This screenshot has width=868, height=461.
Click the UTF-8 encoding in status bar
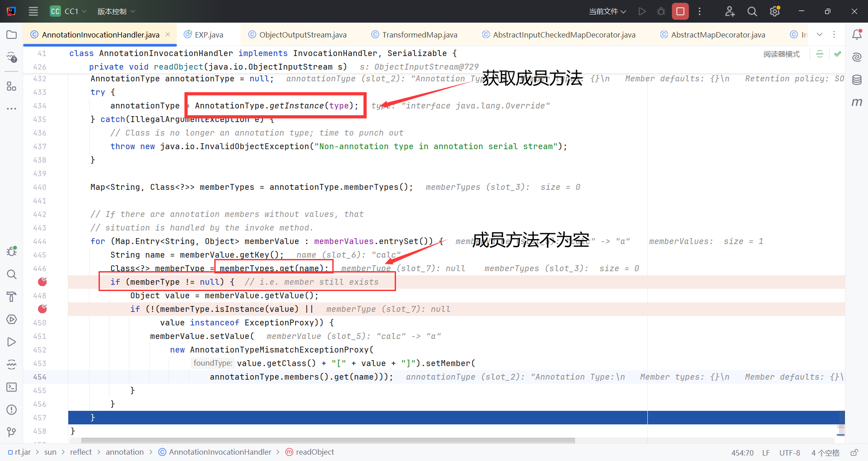coord(789,452)
